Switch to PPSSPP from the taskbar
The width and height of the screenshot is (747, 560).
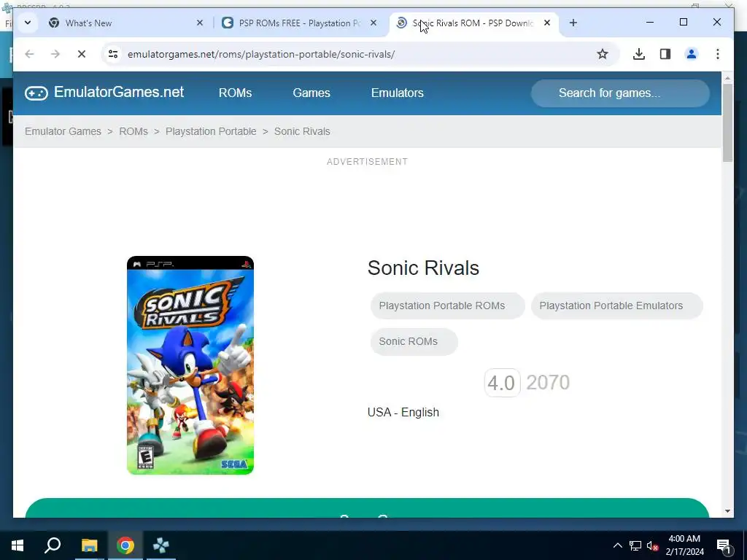tap(161, 545)
